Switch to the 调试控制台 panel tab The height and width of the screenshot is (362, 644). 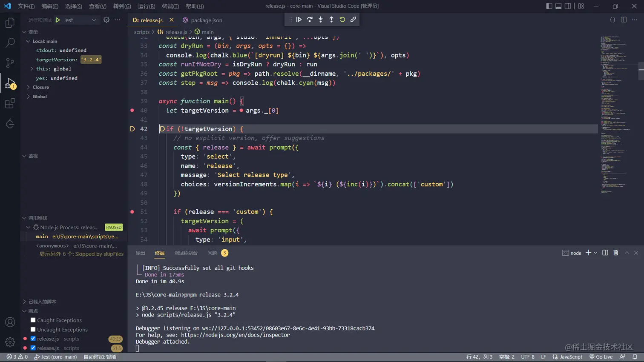point(186,253)
